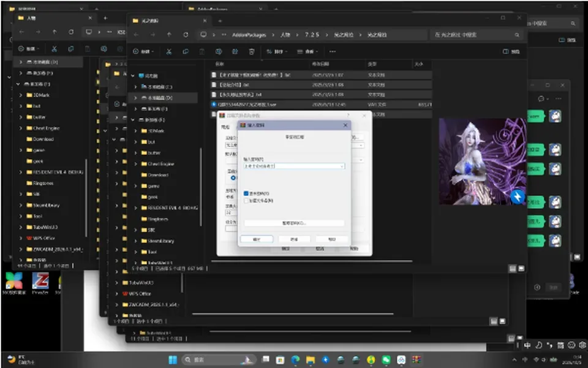
Task: Click into the password input field
Action: (x=294, y=166)
